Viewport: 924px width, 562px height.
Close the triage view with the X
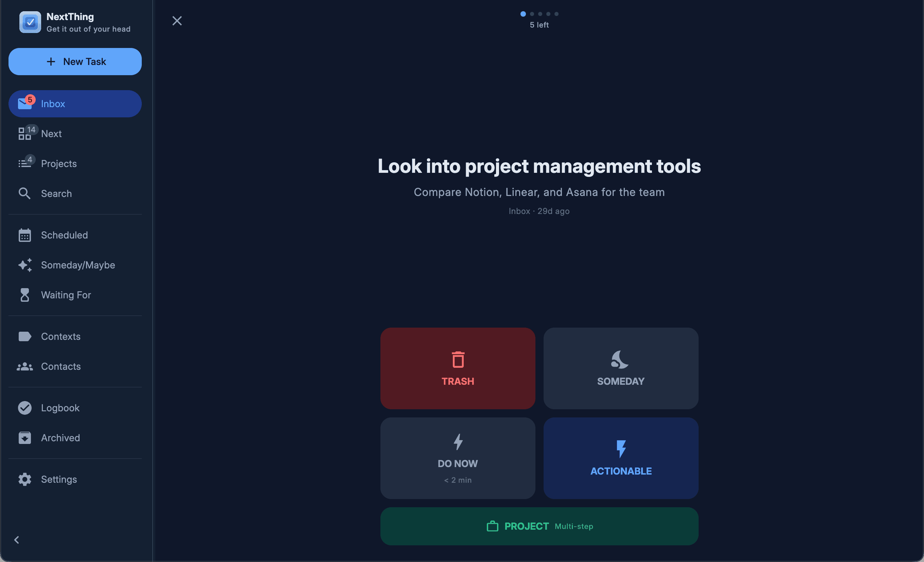tap(177, 21)
